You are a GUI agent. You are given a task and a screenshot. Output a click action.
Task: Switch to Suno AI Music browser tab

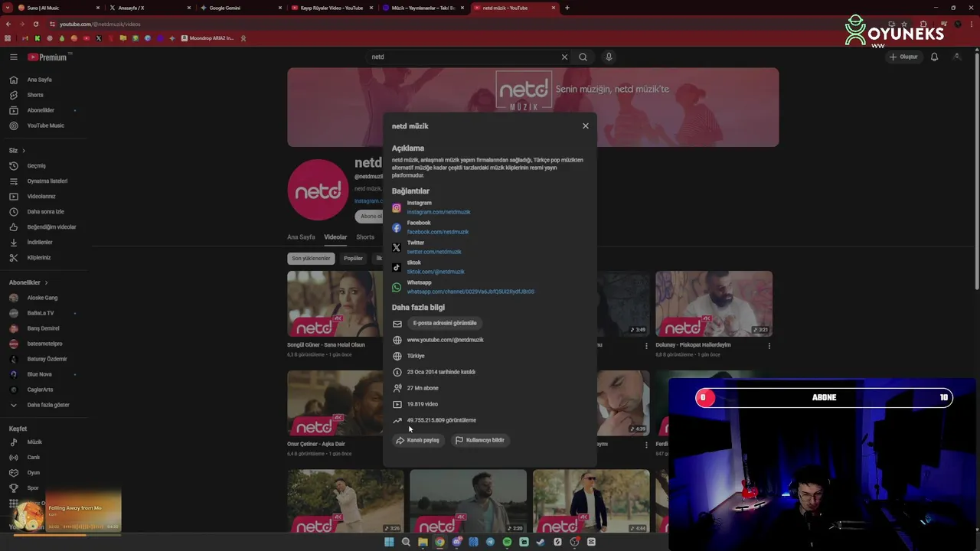58,8
